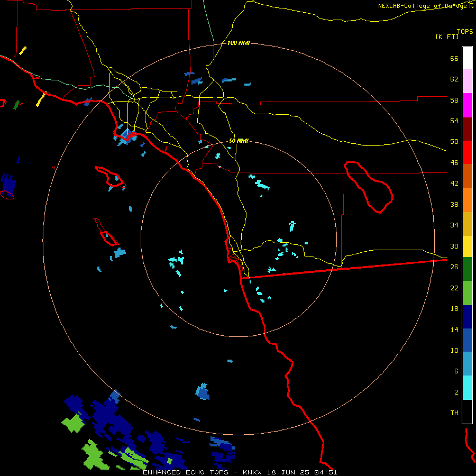Click the '42' legend value

coord(454,184)
